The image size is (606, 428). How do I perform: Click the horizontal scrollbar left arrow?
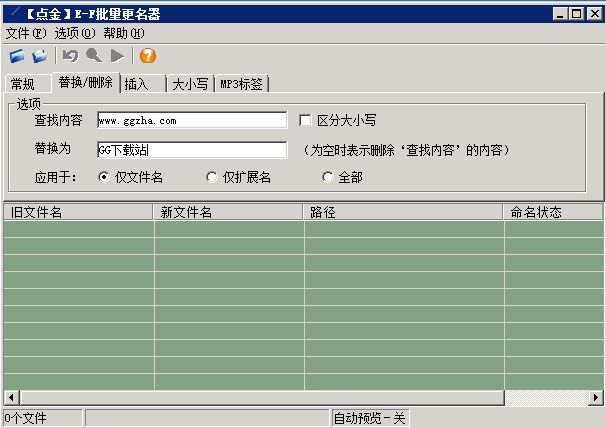(x=12, y=397)
